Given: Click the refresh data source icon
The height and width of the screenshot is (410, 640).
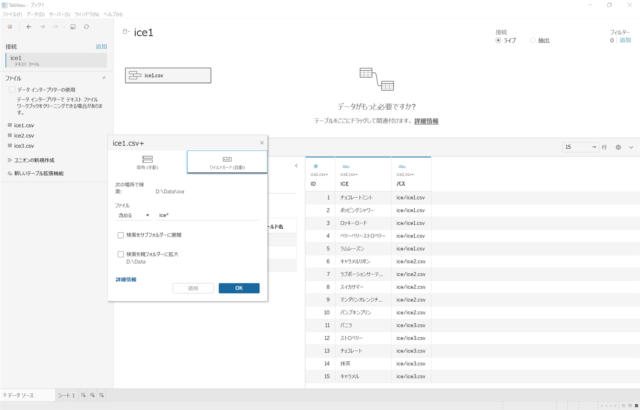Looking at the screenshot, I should tap(87, 27).
